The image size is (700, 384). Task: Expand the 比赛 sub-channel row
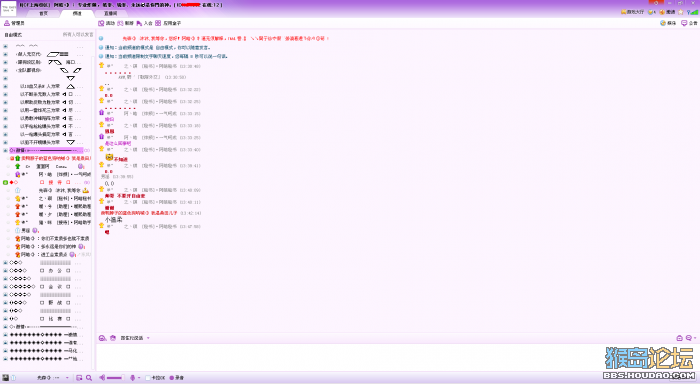click(5, 319)
